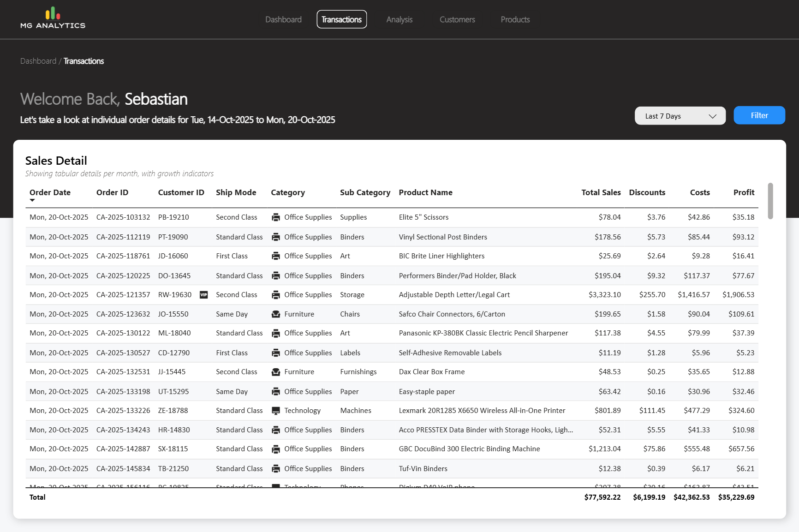Go to the Customers tab
The width and height of the screenshot is (799, 532).
pyautogui.click(x=457, y=19)
